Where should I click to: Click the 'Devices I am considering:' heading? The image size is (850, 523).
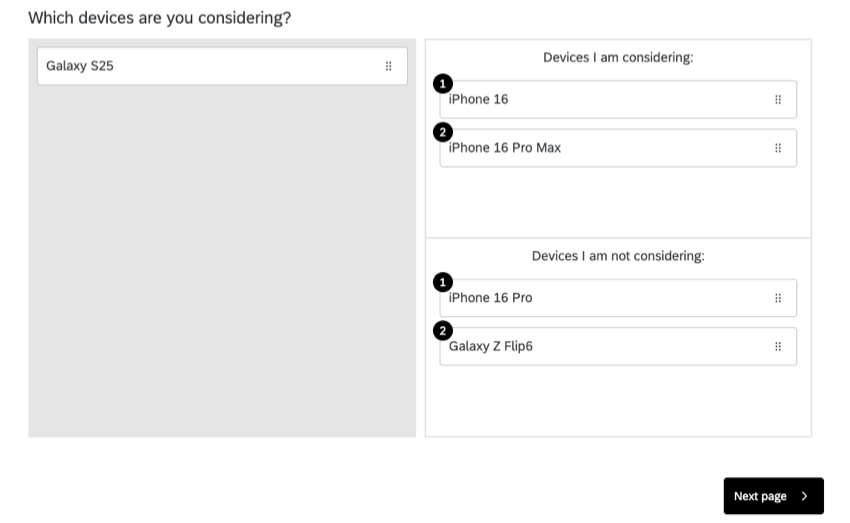pos(618,58)
